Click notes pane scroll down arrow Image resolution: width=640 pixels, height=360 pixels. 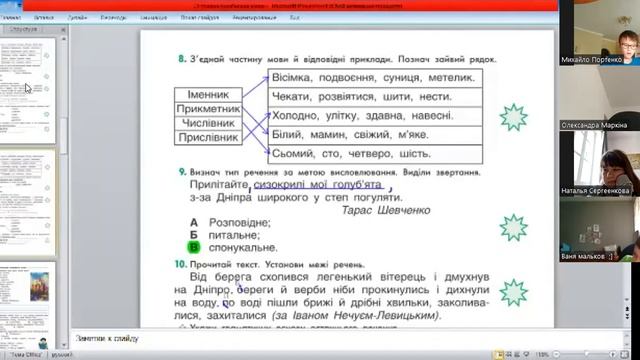pos(627,345)
